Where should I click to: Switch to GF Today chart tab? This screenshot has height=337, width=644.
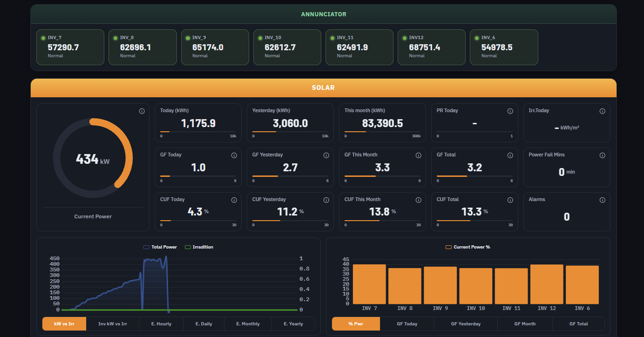pos(407,324)
